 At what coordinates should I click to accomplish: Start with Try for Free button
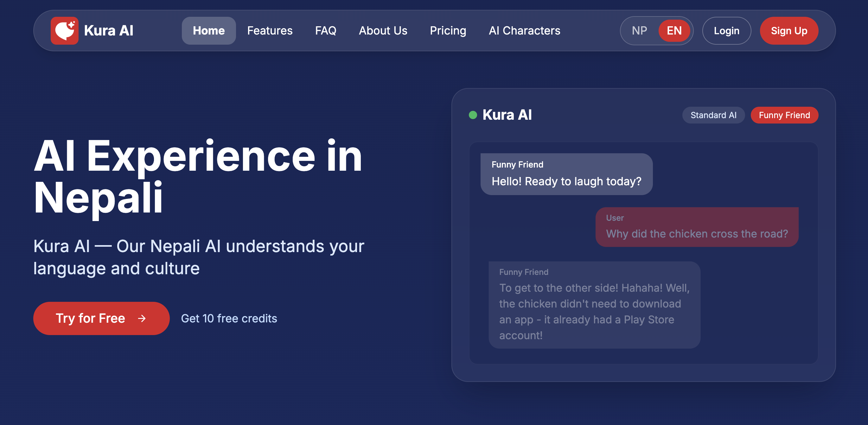[101, 318]
